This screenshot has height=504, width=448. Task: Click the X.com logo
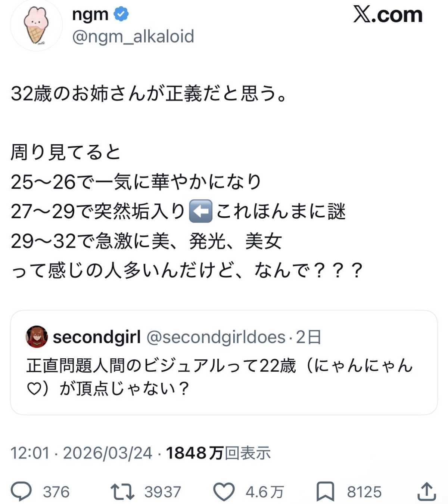tap(388, 15)
